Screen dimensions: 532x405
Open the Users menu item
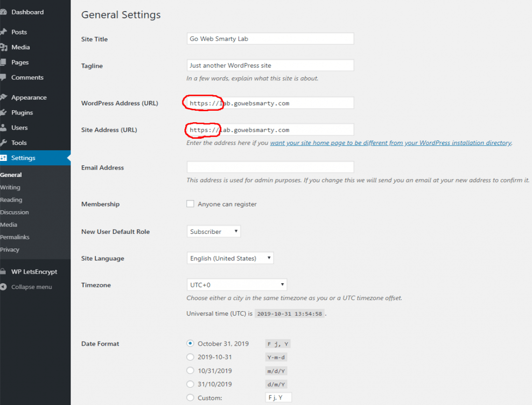(19, 128)
